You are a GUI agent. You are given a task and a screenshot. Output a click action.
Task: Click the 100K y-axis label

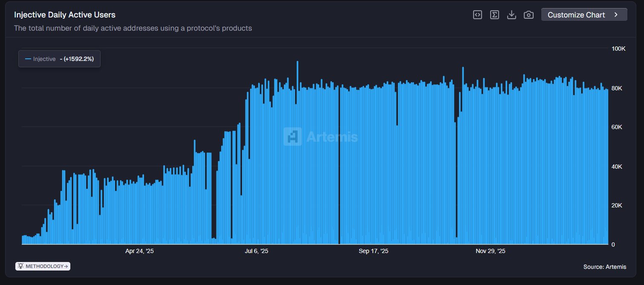[x=618, y=49]
